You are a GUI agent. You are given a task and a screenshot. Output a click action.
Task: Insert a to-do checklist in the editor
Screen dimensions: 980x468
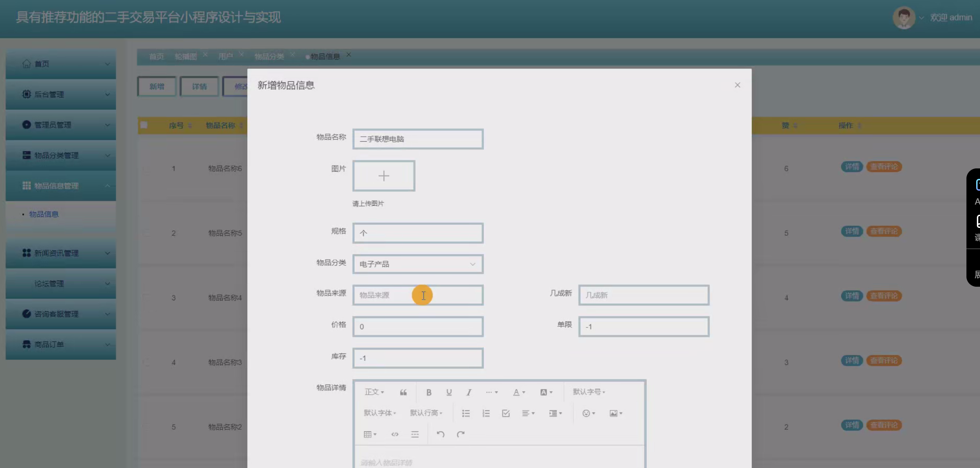pos(506,413)
